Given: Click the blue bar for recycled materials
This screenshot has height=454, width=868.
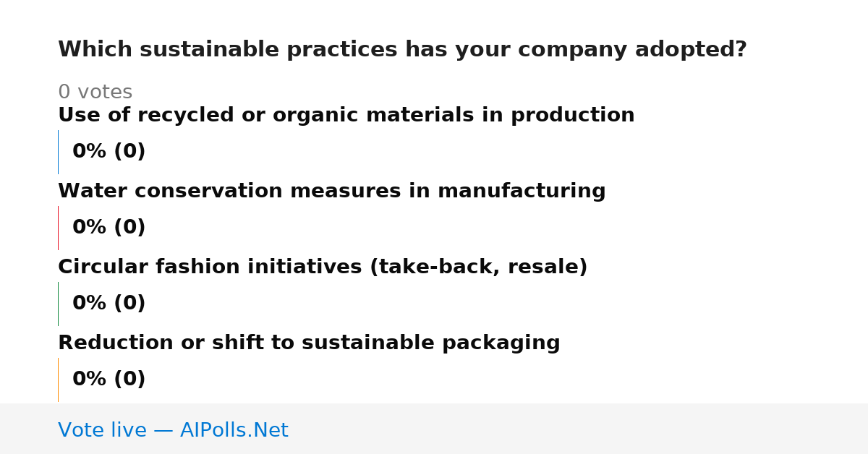Looking at the screenshot, I should 58,152.
